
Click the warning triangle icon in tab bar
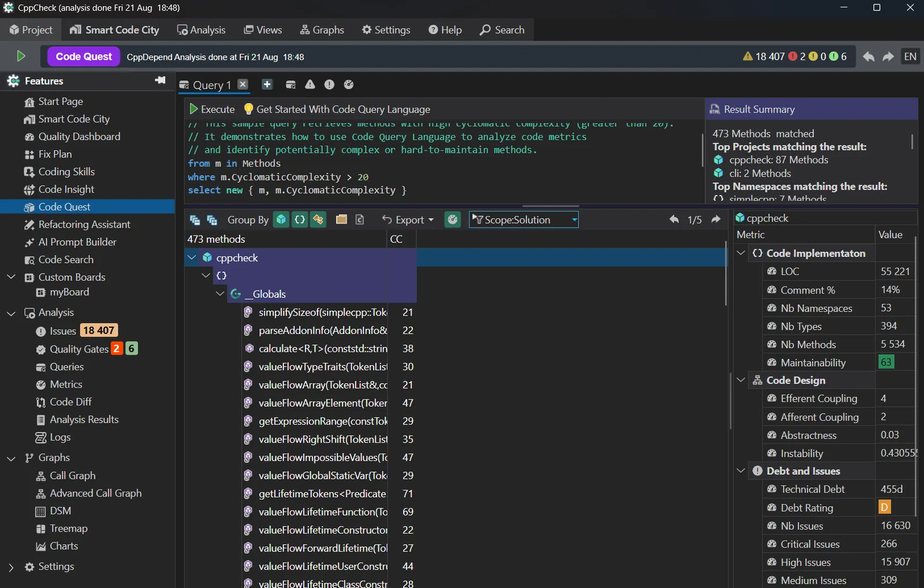pos(310,84)
